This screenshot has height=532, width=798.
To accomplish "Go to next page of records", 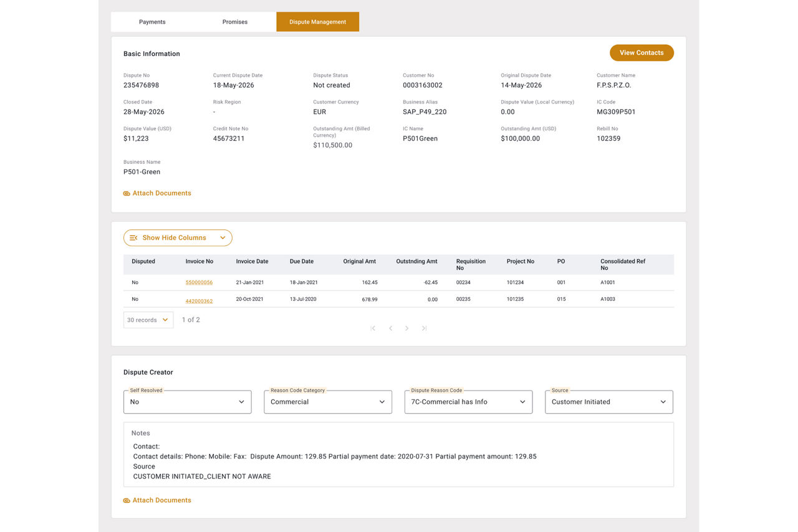I will tap(406, 328).
